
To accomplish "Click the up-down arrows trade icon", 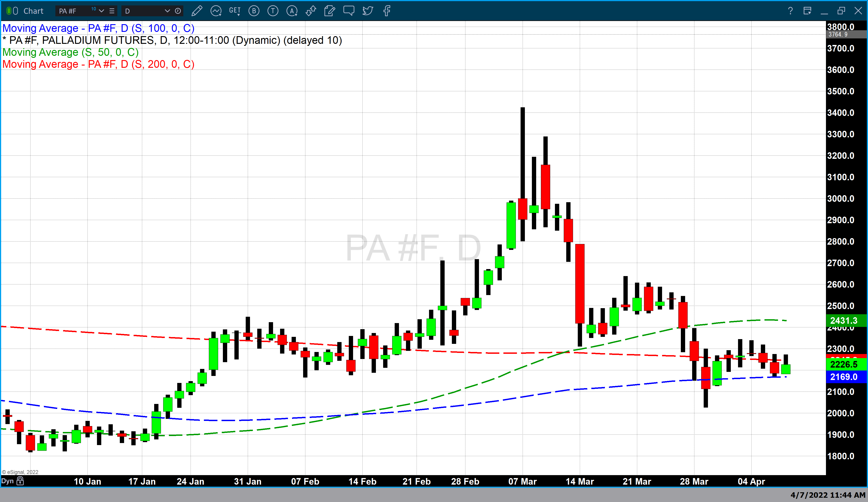I will pos(311,11).
